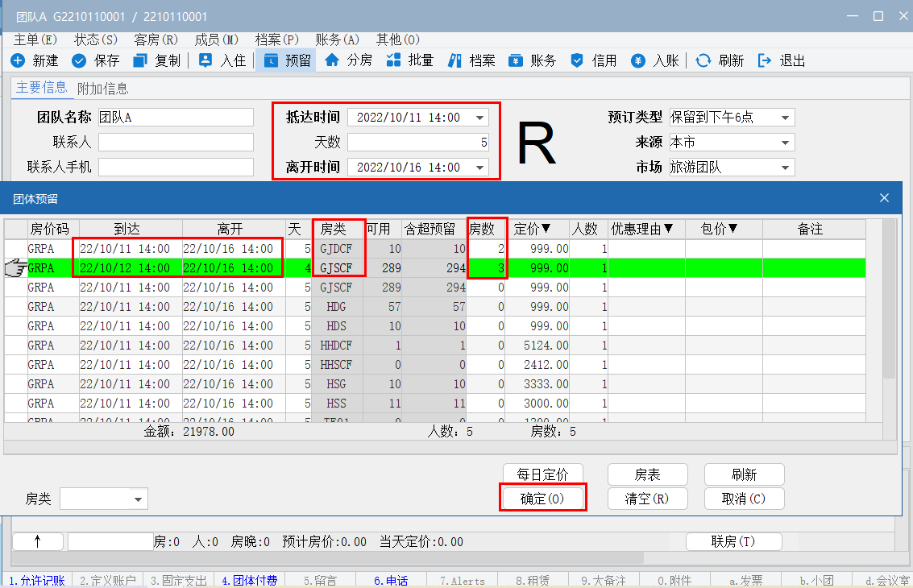
Task: Click the 确定(O) button
Action: pos(542,499)
